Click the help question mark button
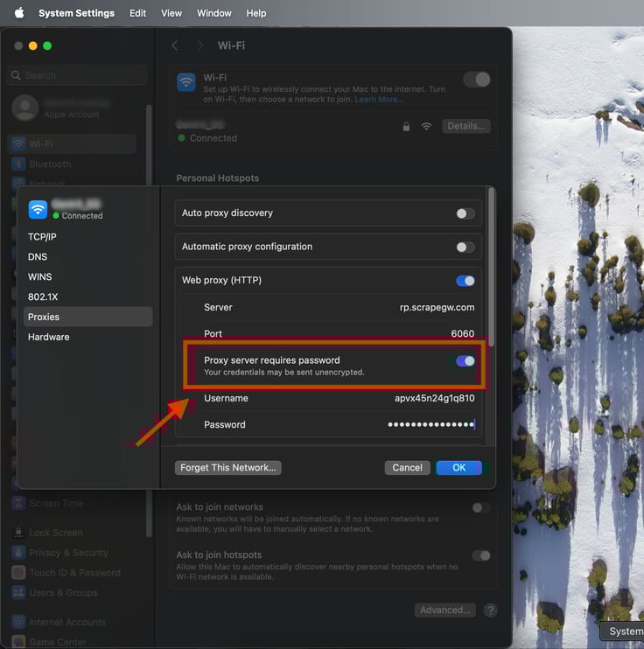Image resolution: width=644 pixels, height=649 pixels. click(x=491, y=610)
